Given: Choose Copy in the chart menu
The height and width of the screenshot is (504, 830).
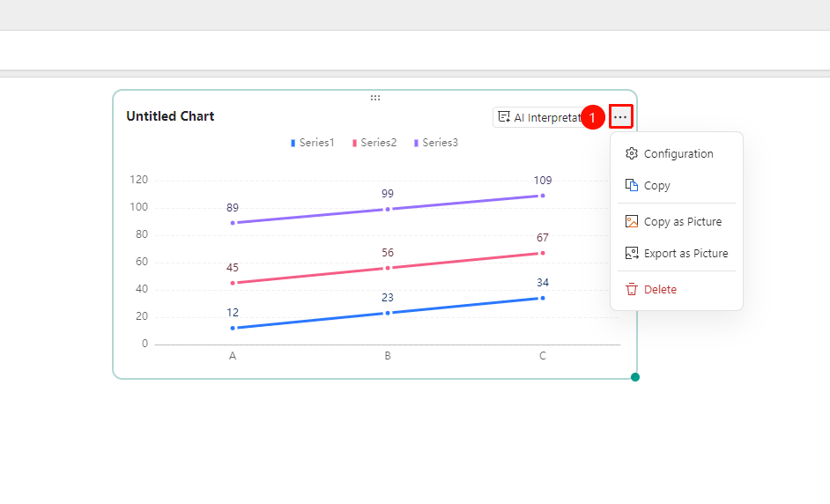Looking at the screenshot, I should [x=677, y=185].
